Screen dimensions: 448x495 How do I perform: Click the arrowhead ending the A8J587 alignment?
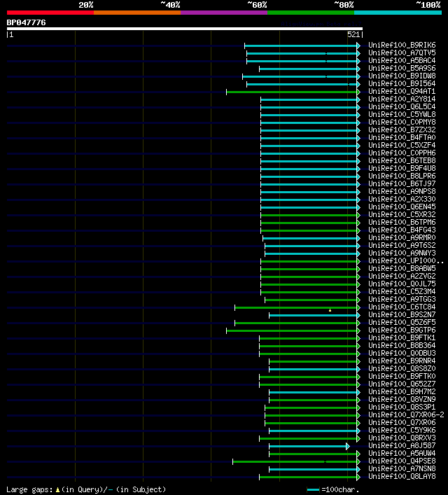tap(348, 446)
